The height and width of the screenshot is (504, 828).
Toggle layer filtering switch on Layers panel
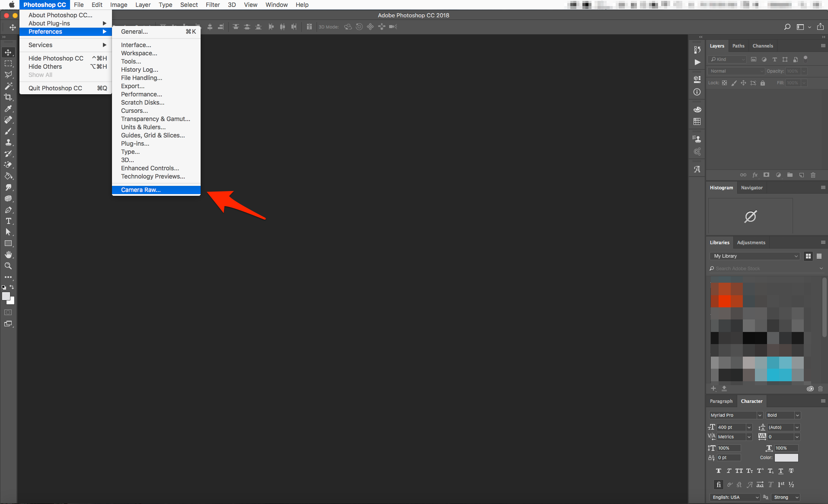pyautogui.click(x=806, y=58)
